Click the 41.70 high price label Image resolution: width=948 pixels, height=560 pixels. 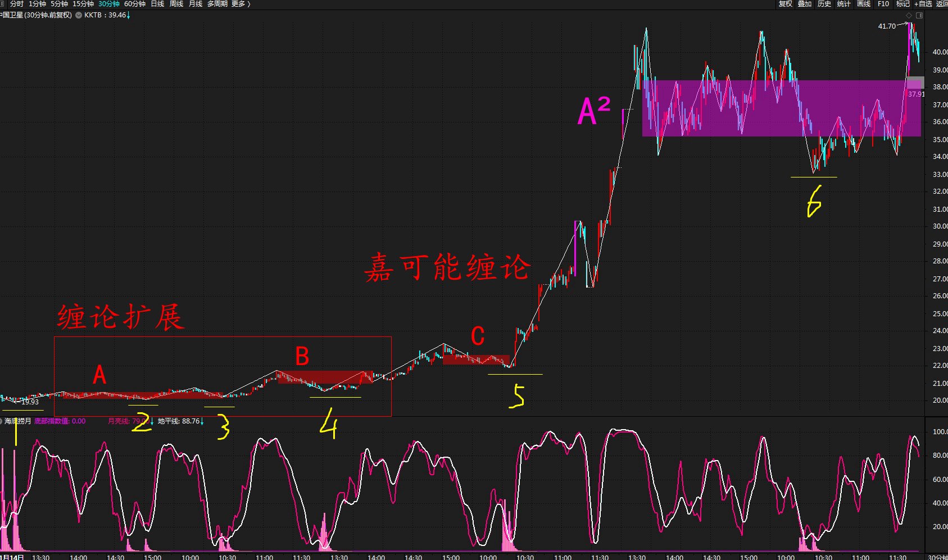point(887,26)
